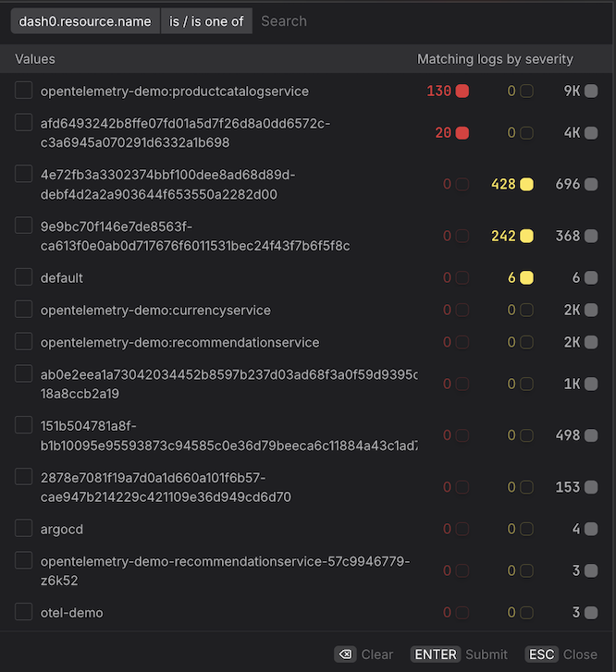The image size is (616, 672).
Task: Click the backspace Clear key icon
Action: tap(345, 654)
